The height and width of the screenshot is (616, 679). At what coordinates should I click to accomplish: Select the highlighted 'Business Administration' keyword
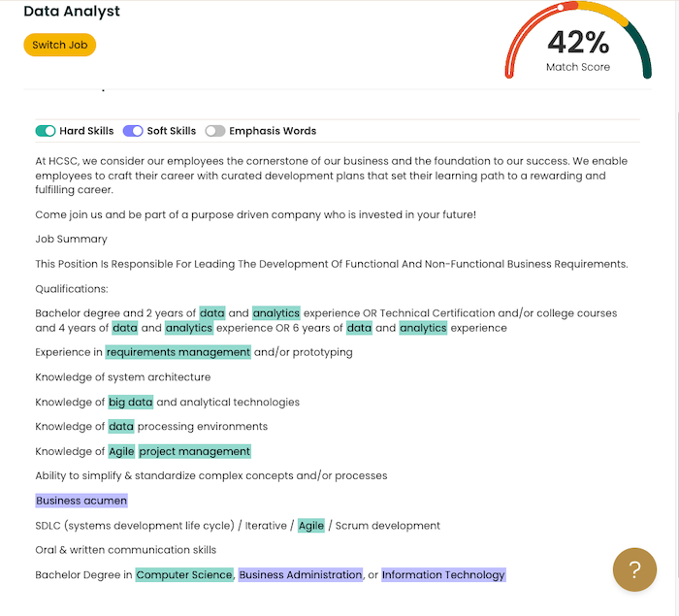coord(301,575)
